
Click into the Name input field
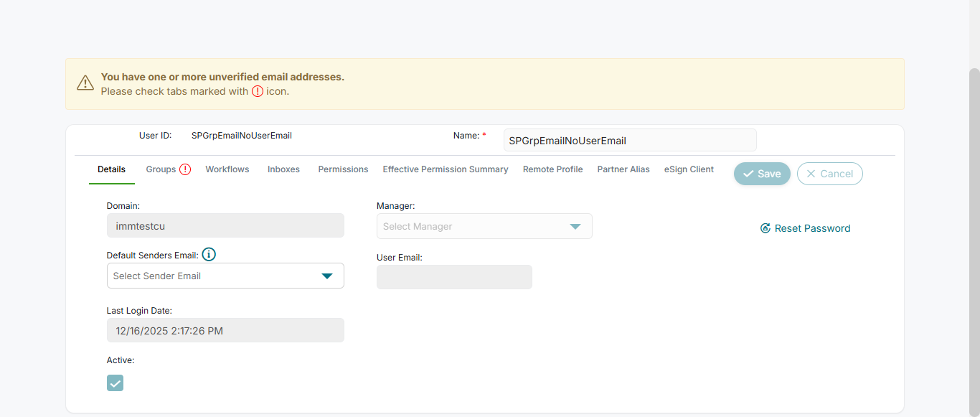[x=629, y=141]
